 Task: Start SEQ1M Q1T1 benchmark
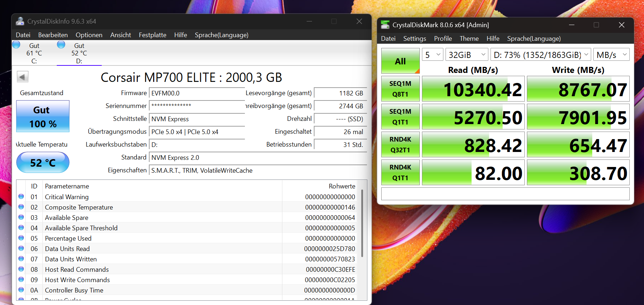(401, 117)
